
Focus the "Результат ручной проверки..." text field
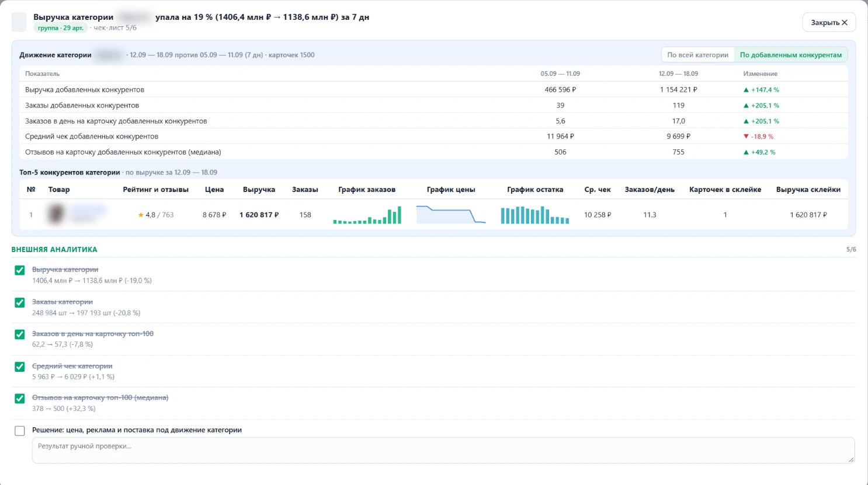click(443, 450)
